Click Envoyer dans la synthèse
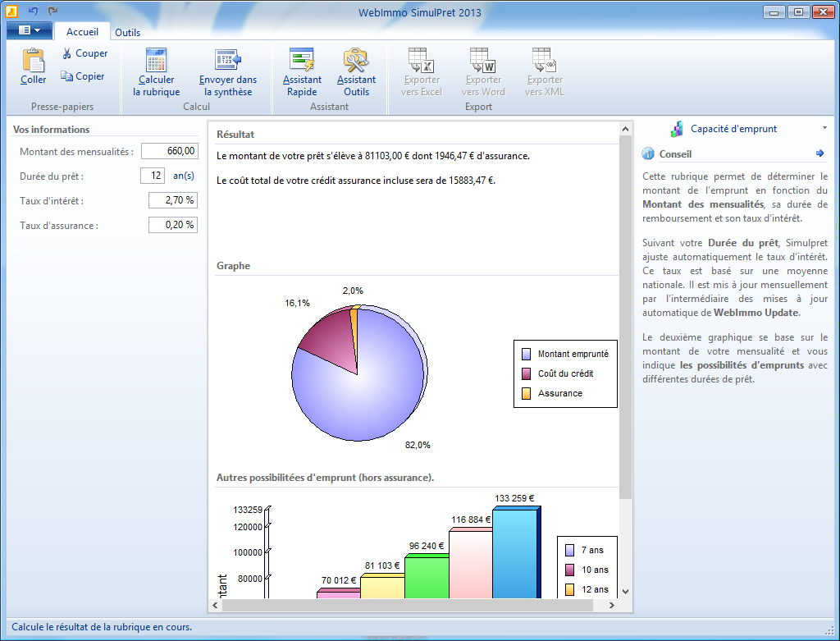The image size is (840, 641). point(228,72)
